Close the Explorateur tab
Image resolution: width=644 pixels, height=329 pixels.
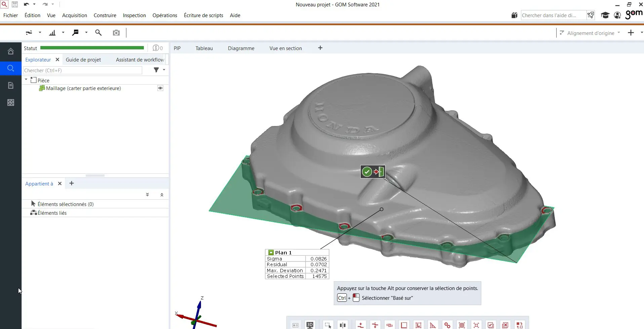(x=57, y=60)
